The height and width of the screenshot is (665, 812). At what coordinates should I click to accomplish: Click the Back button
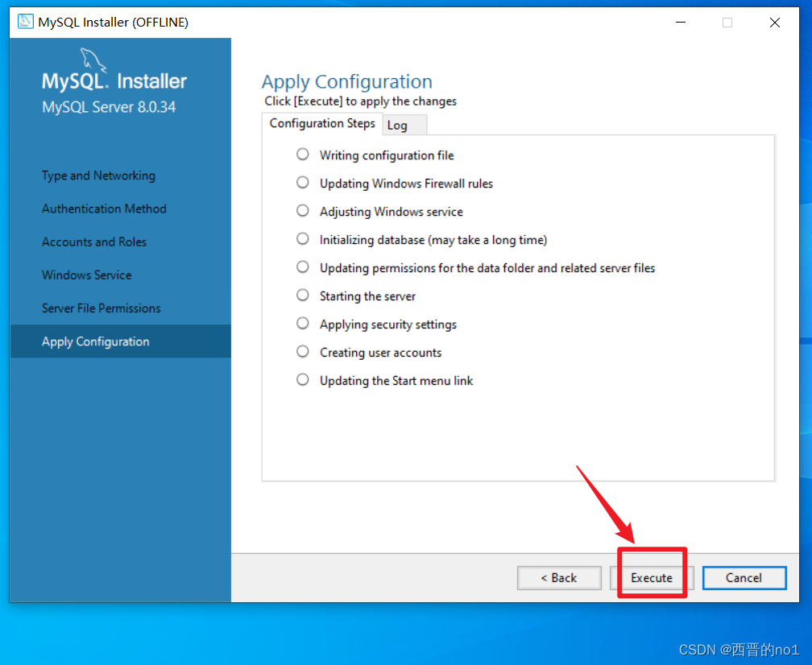pyautogui.click(x=559, y=577)
